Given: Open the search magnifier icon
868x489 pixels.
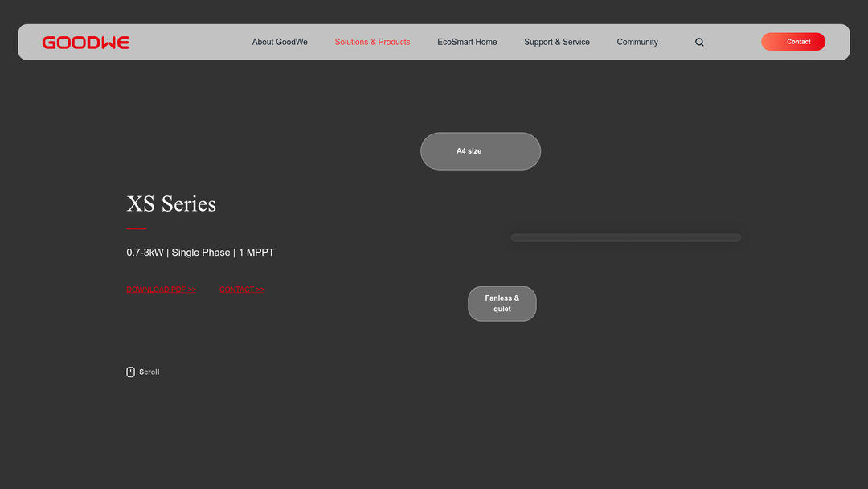Looking at the screenshot, I should (x=699, y=42).
